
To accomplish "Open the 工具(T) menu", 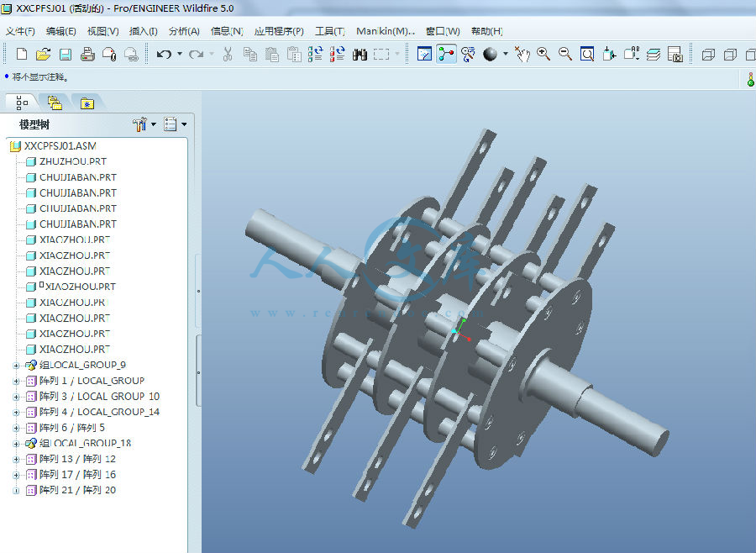I will coord(330,31).
